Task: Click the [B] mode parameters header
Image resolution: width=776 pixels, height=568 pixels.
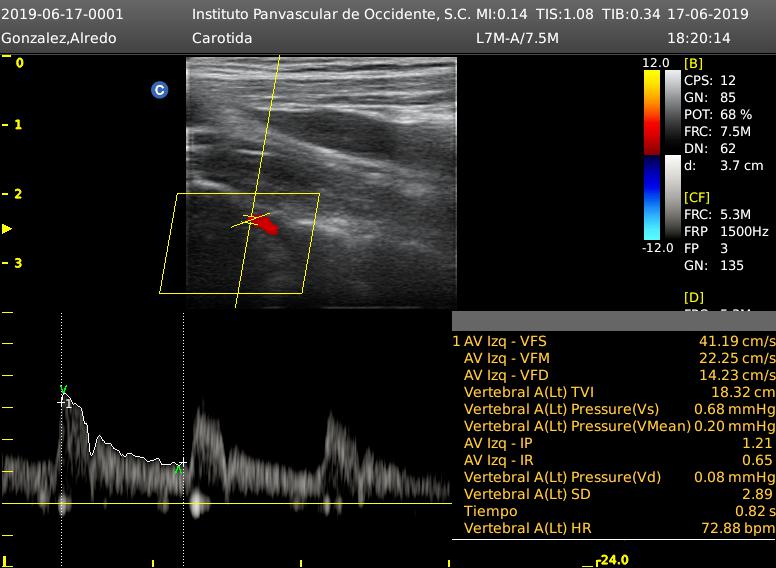Action: click(693, 63)
